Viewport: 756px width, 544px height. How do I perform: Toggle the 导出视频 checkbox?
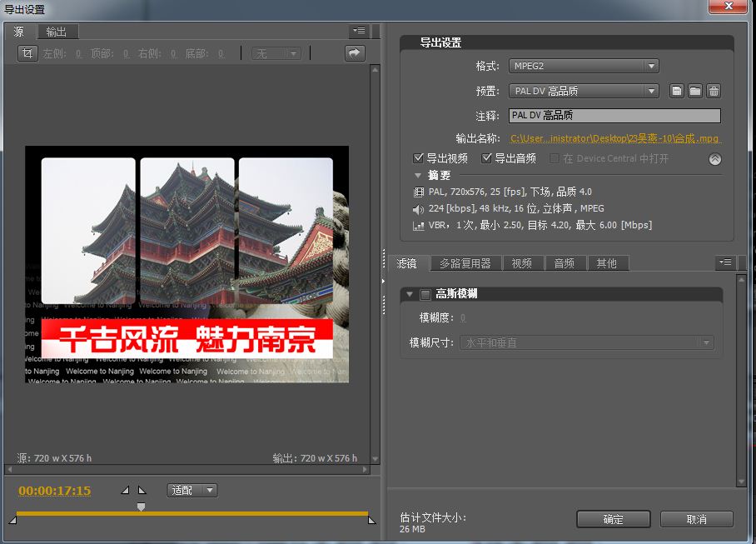(419, 158)
